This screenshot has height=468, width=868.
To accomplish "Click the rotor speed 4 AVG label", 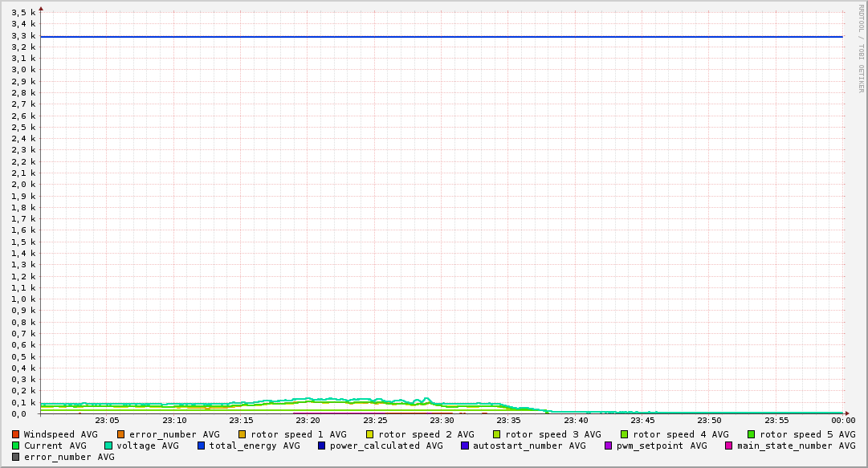I will (680, 434).
